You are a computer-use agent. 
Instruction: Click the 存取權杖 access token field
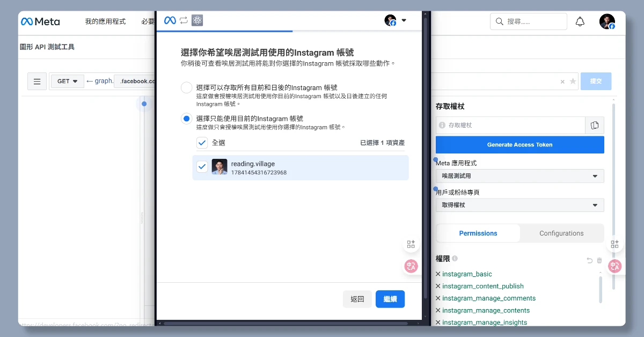510,125
